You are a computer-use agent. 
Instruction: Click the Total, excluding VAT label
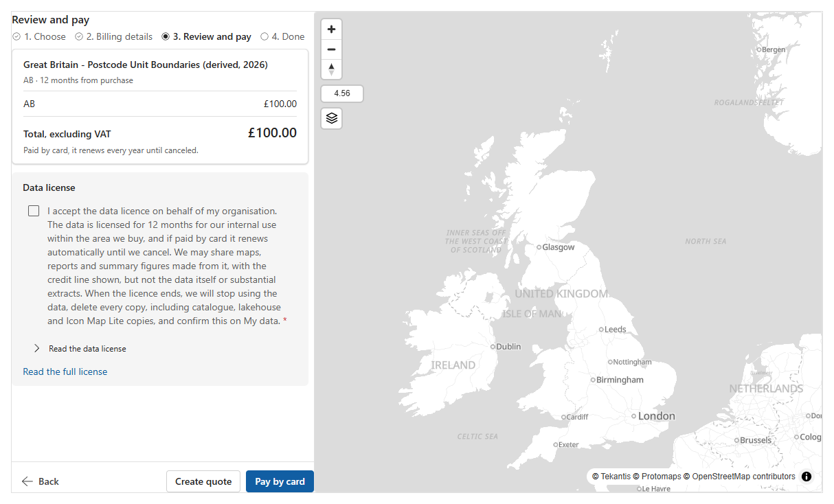67,135
